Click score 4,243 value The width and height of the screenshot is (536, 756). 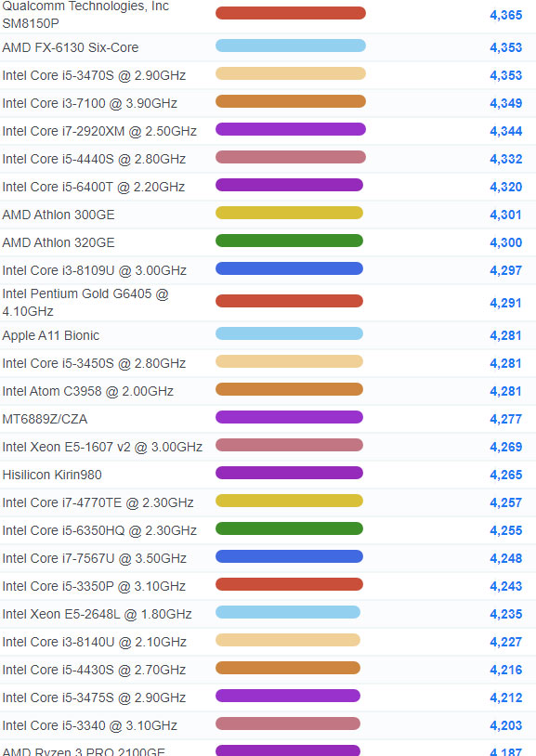click(506, 586)
